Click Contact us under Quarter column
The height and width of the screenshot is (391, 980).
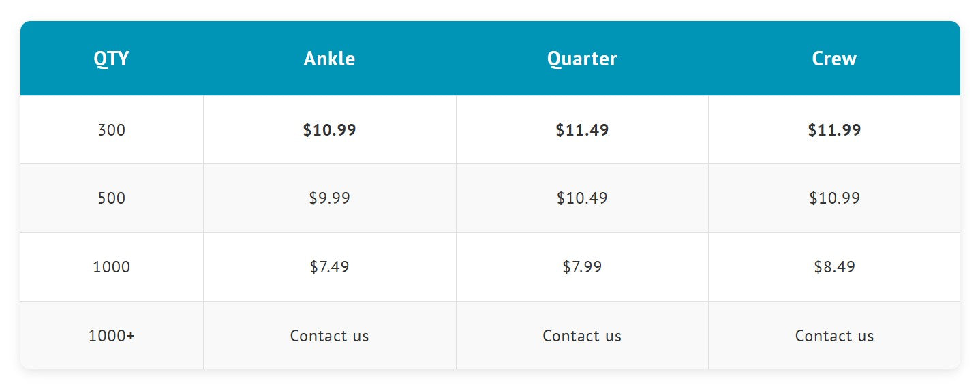pos(582,336)
